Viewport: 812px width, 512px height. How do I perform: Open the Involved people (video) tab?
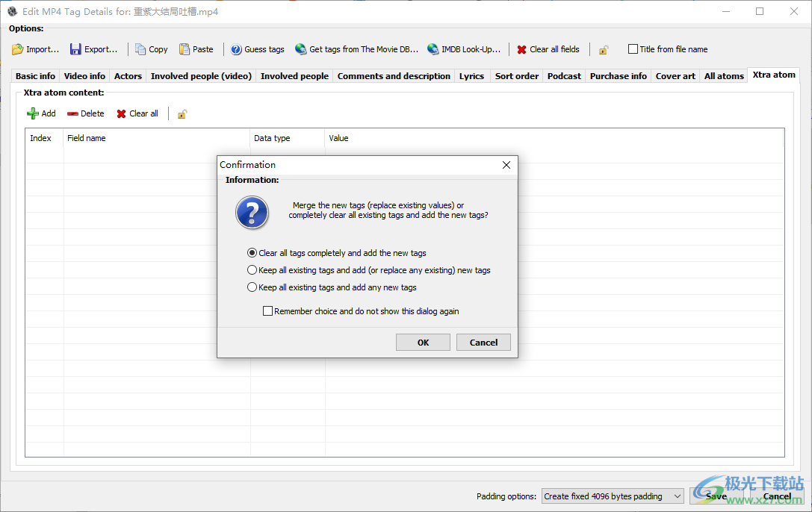(x=201, y=76)
